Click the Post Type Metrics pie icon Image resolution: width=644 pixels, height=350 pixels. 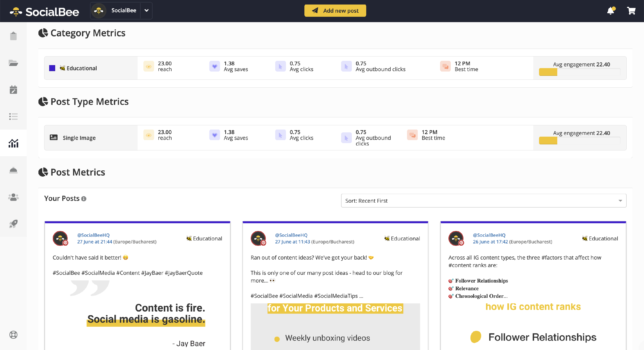tap(43, 102)
